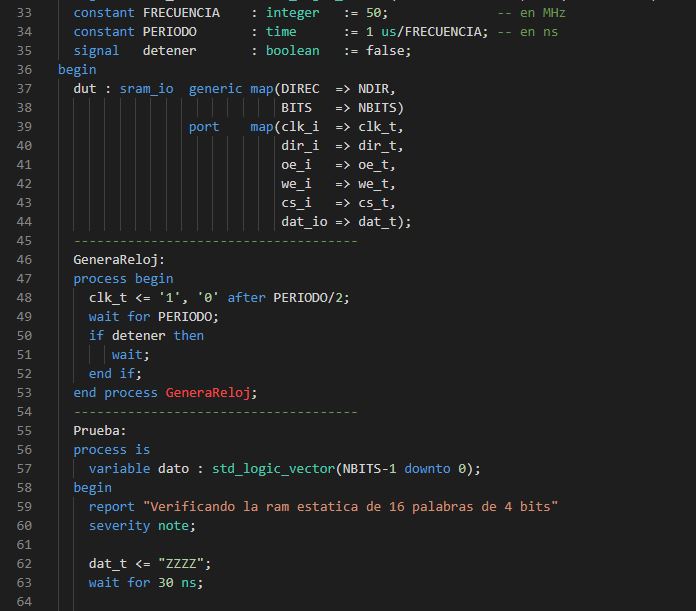This screenshot has height=611, width=696.
Task: Click the 'dat_io' port name
Action: [x=304, y=222]
